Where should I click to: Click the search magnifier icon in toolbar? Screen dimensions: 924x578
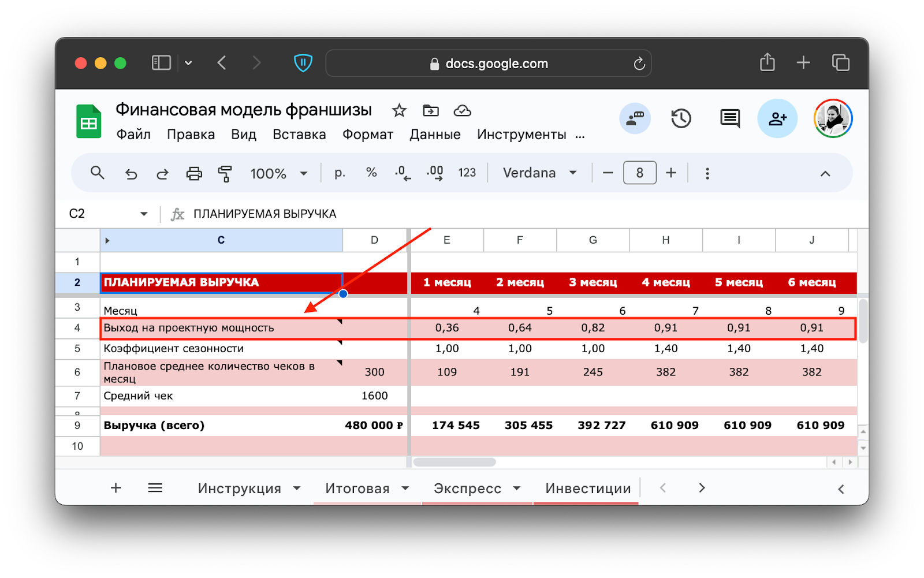(97, 173)
